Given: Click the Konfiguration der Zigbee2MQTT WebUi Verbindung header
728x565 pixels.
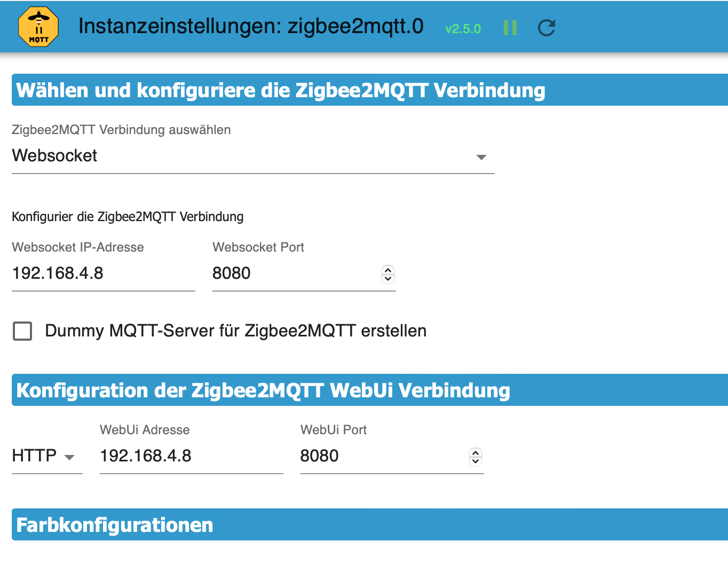Looking at the screenshot, I should pos(370,390).
